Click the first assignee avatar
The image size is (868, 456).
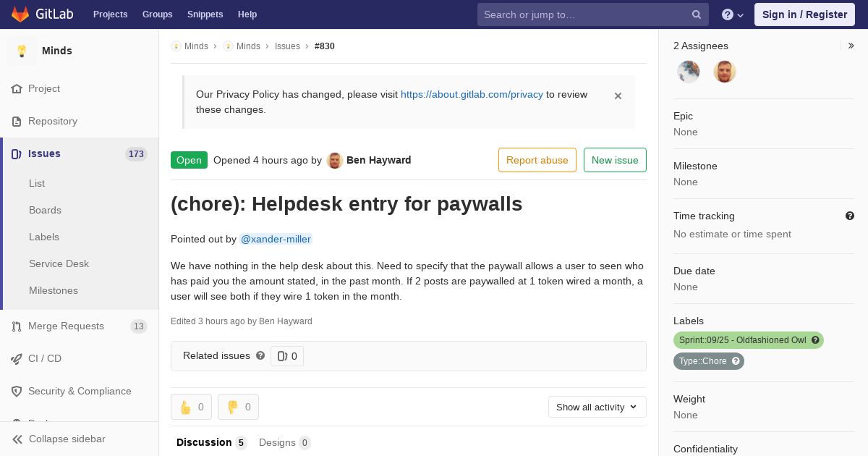click(x=689, y=72)
